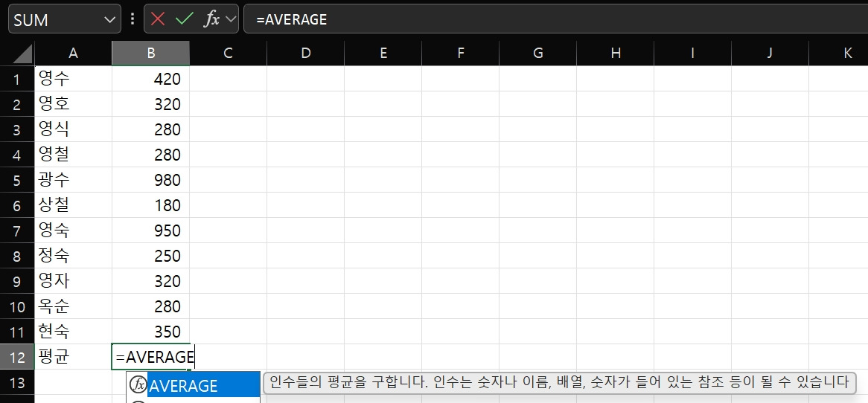
Task: Select column B header
Action: click(x=150, y=53)
